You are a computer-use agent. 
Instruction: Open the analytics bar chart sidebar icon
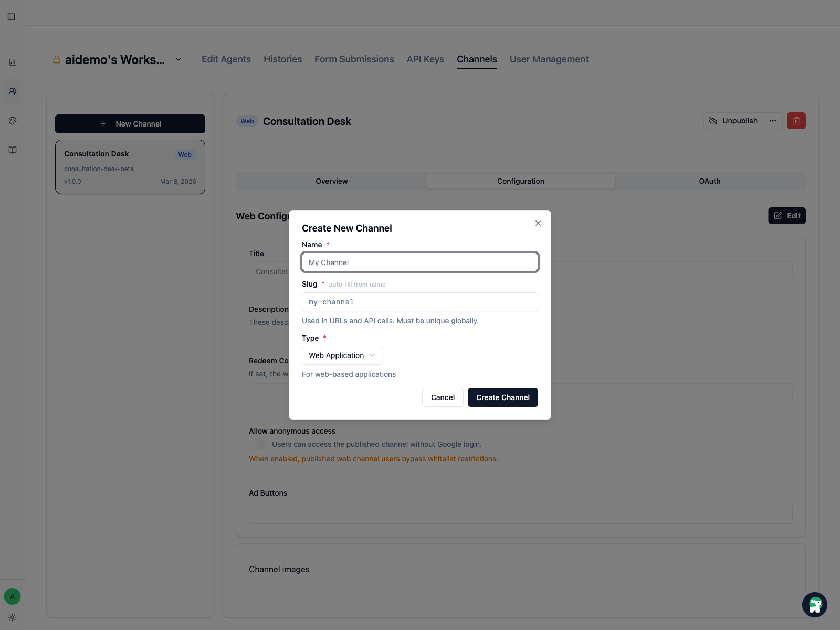(x=12, y=61)
